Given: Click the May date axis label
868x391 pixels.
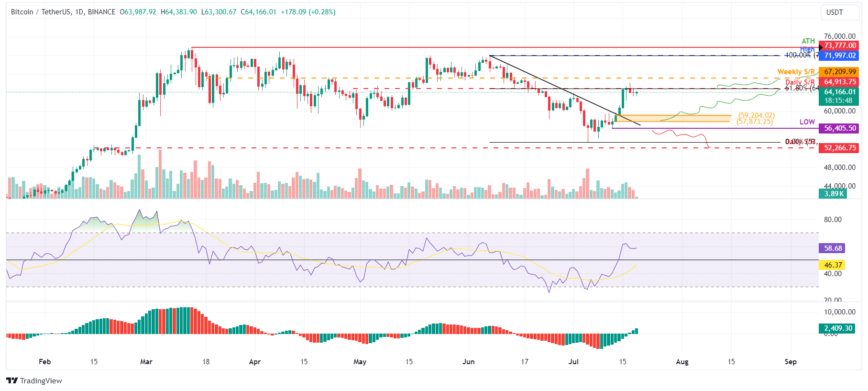Looking at the screenshot, I should 360,362.
